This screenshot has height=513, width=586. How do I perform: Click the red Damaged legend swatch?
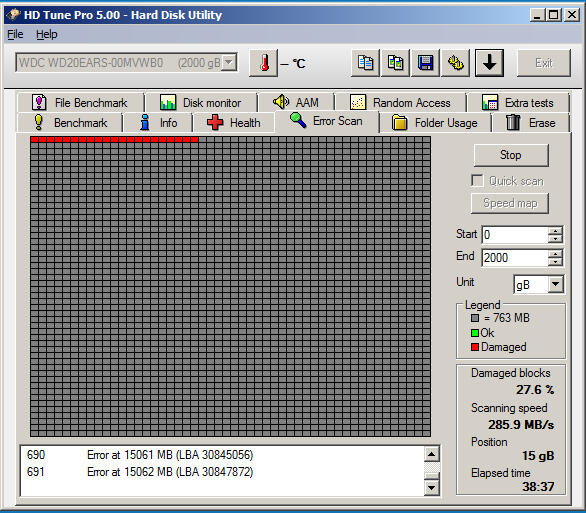tap(475, 347)
